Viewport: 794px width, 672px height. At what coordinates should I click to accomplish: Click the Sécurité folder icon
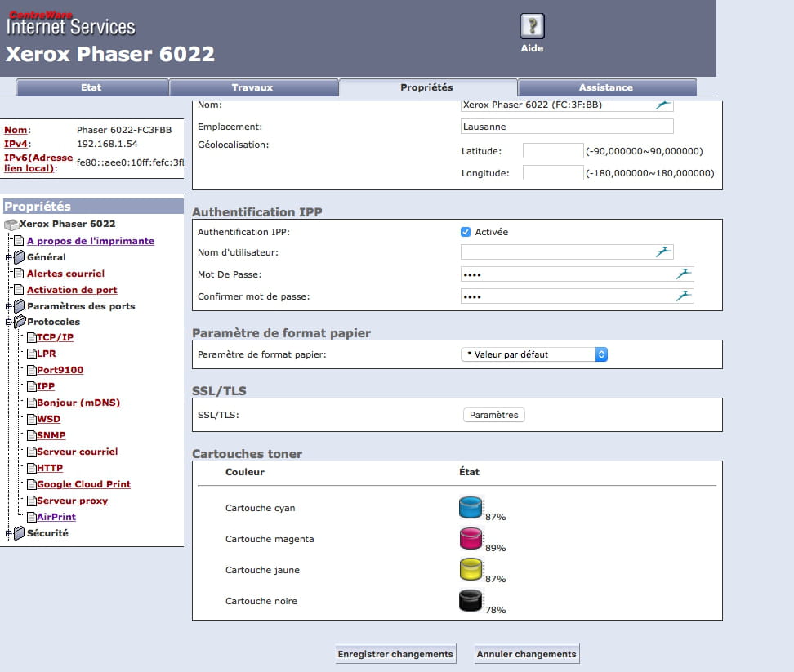[20, 533]
